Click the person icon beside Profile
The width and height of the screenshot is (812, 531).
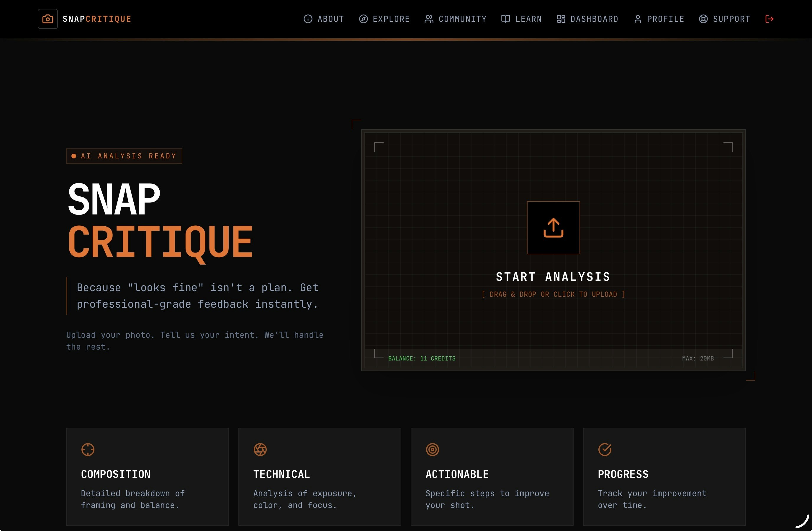[x=638, y=19]
